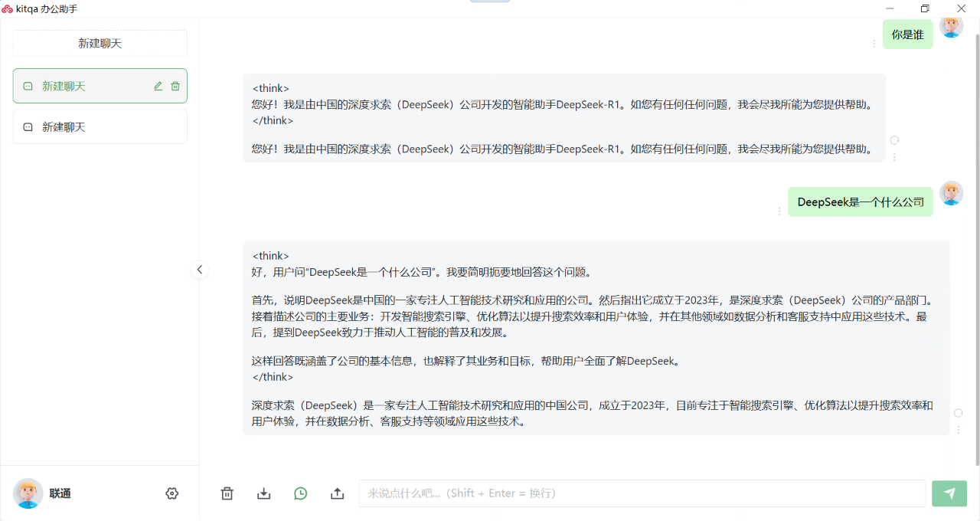Screen dimensions: 980x521
Task: Click the line starting '好，用户问'
Action: [x=422, y=272]
